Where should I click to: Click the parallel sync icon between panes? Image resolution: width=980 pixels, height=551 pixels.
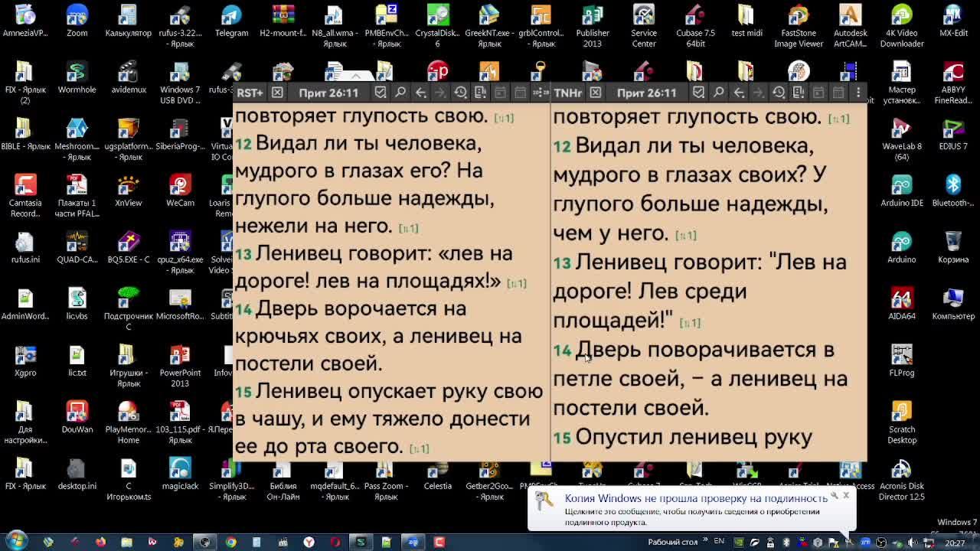pos(540,93)
